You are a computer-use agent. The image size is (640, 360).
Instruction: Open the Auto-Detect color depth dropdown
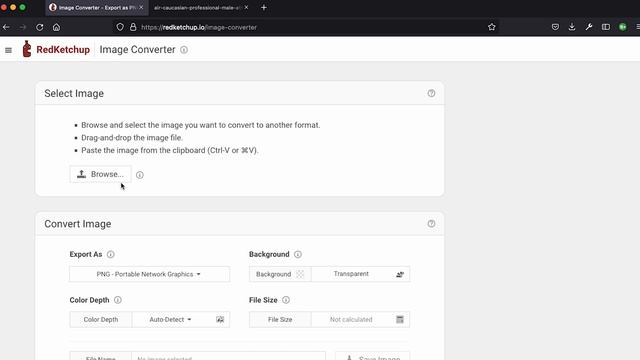(171, 320)
